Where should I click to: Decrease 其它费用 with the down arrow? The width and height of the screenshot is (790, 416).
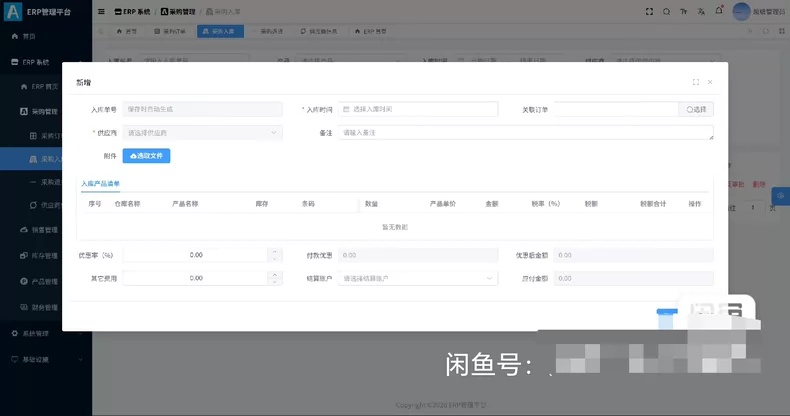coord(275,282)
